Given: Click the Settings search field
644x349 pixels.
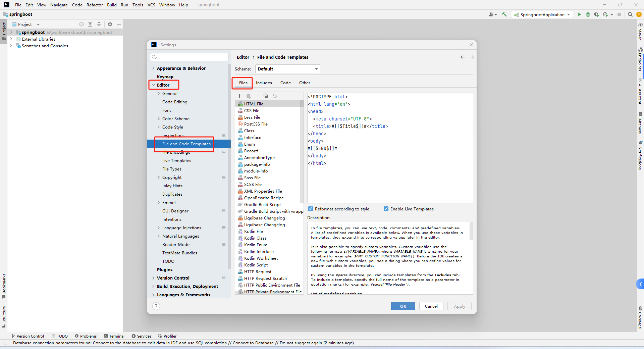Looking at the screenshot, I should point(189,57).
